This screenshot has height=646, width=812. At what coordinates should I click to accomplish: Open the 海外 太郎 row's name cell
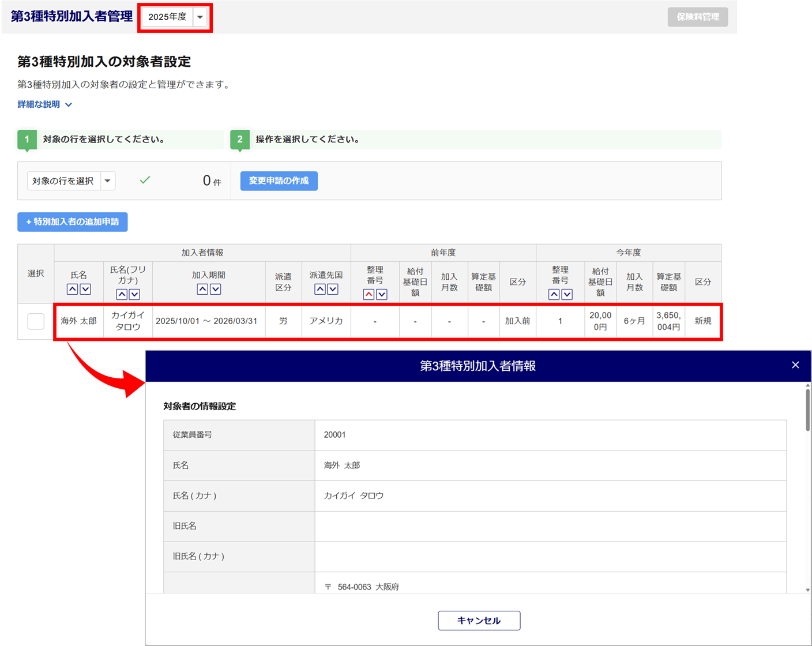78,321
